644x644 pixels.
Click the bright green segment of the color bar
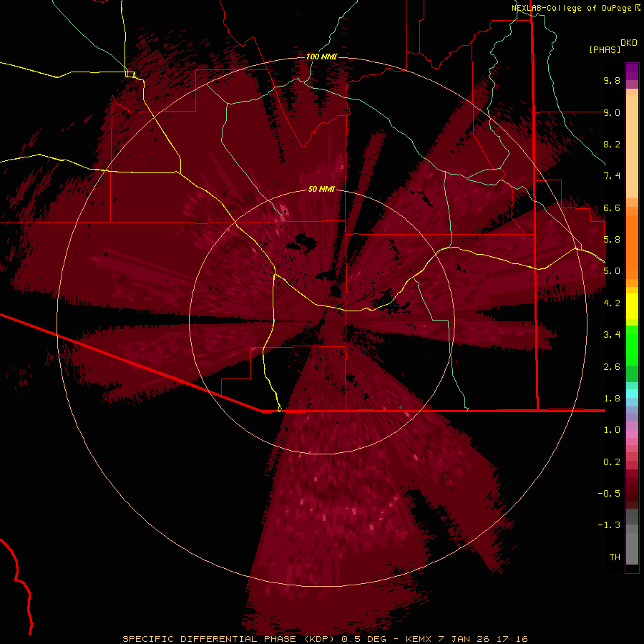(632, 345)
